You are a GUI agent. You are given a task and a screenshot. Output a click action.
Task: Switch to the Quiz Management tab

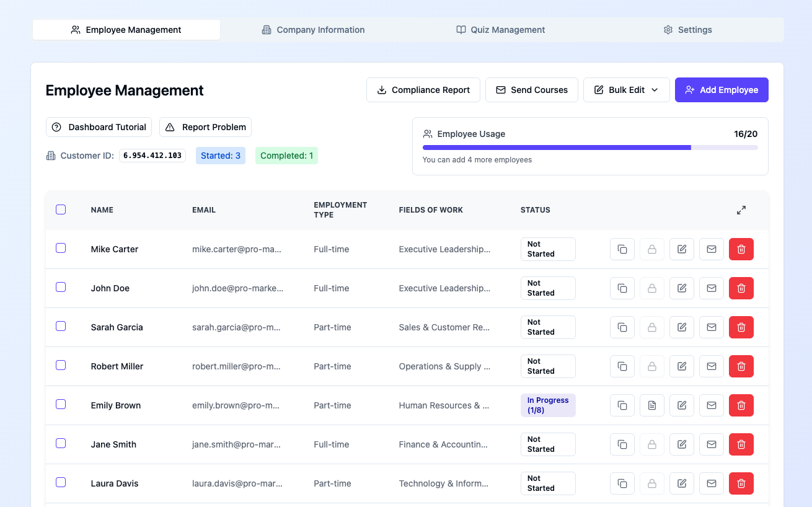point(500,29)
